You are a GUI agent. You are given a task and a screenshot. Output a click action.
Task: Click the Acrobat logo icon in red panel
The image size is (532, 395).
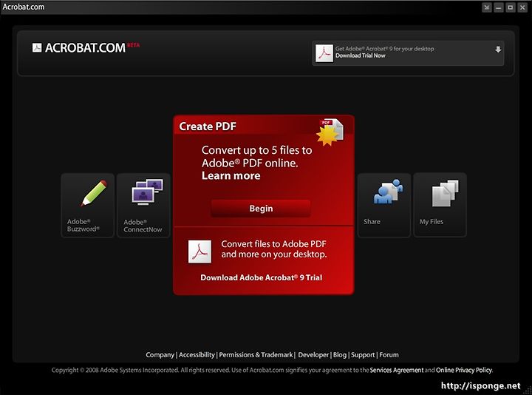199,251
